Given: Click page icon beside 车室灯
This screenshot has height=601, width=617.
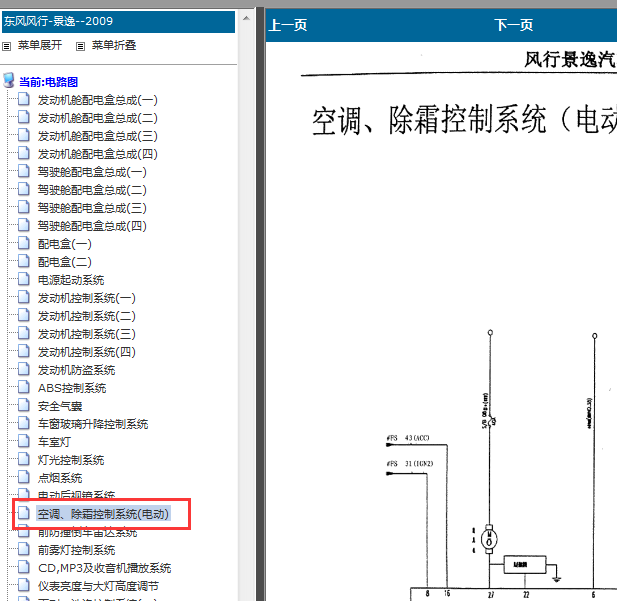Looking at the screenshot, I should click(24, 441).
